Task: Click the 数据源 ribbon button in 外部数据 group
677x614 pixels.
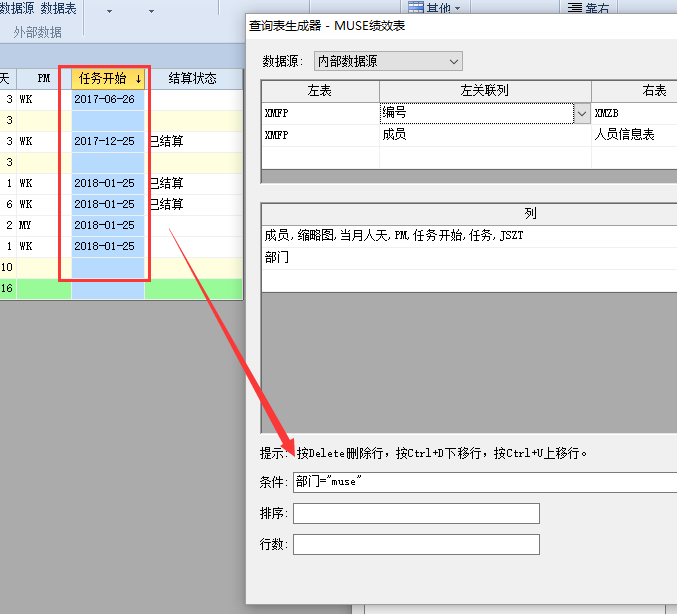Action: [x=17, y=8]
